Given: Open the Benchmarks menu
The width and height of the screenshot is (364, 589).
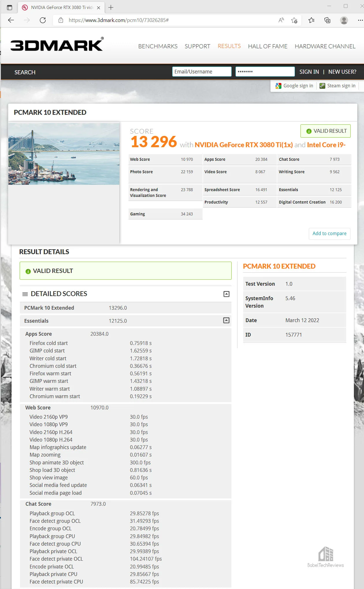Looking at the screenshot, I should [x=158, y=46].
